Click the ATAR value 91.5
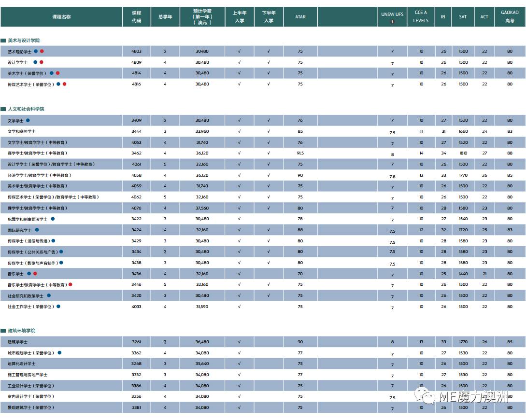The image size is (526, 420). coord(300,153)
